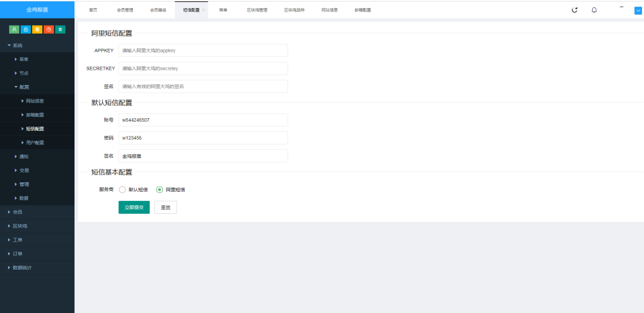
Task: Click the 立即提交 submit button
Action: pos(134,207)
